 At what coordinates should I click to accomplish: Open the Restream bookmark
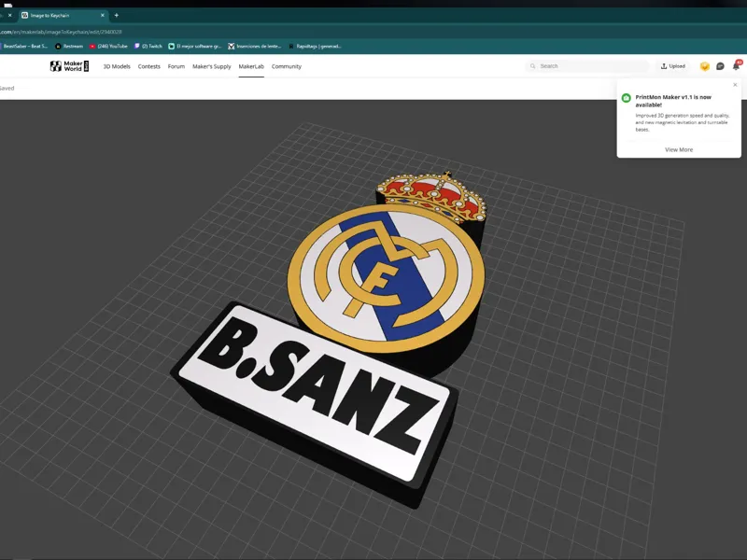click(x=69, y=46)
